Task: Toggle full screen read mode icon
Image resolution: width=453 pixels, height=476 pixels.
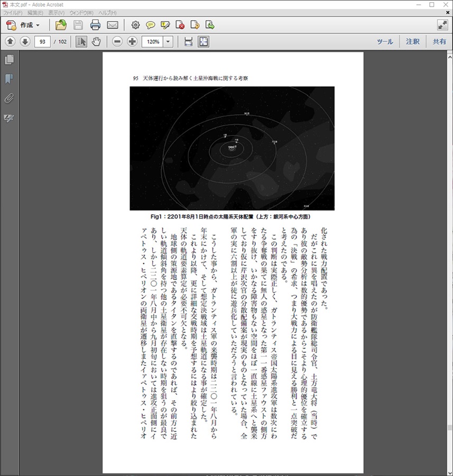Action: pos(442,25)
